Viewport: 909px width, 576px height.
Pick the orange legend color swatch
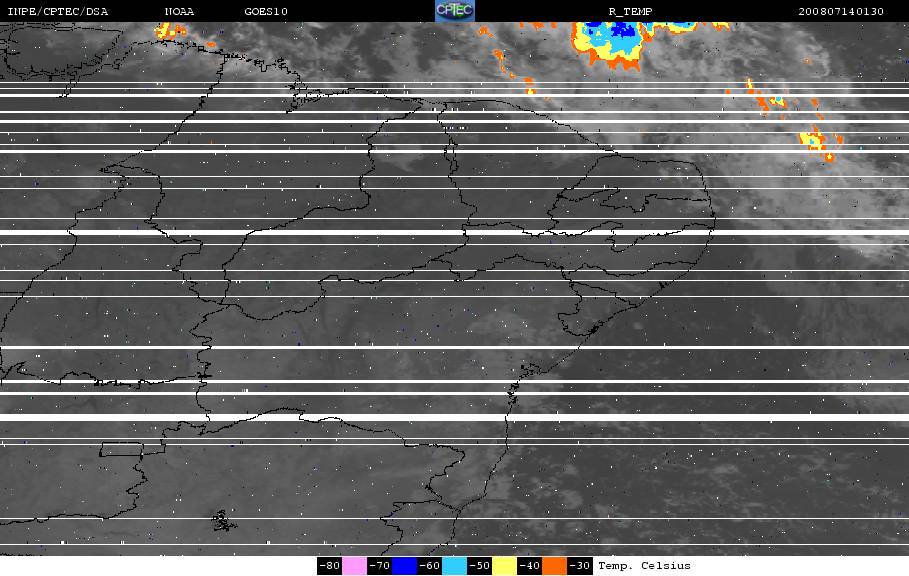coord(554,566)
